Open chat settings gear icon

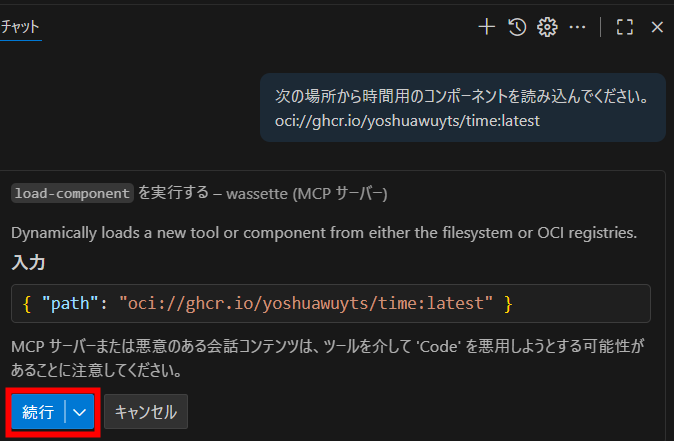(547, 27)
